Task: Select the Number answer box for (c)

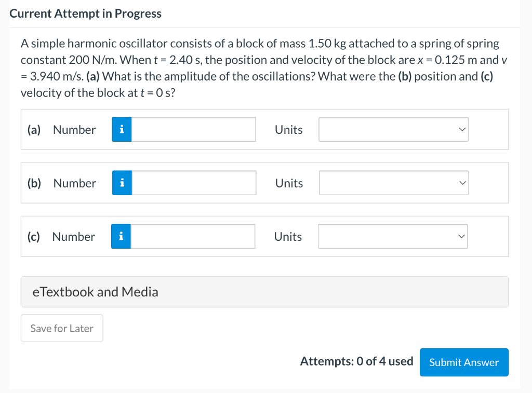Action: 193,237
